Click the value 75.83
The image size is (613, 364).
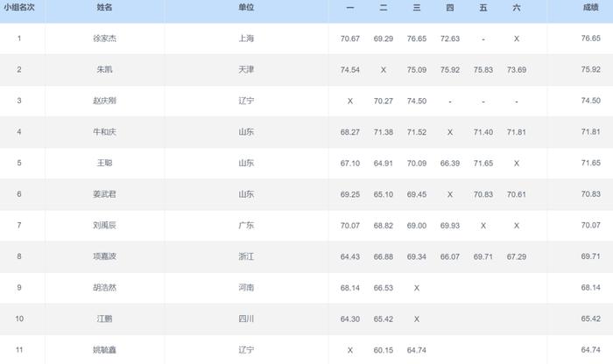pos(483,70)
